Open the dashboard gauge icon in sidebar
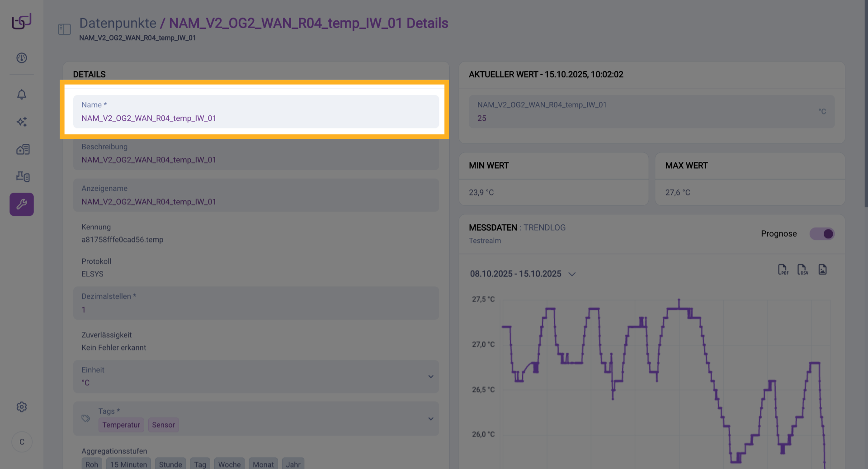 [22, 58]
